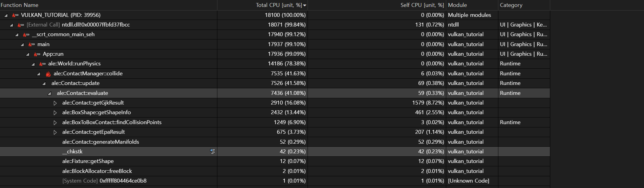Viewport: 644px width, 188px height.
Task: Click vulkan_tutorial module in the getGjkResult row
Action: pyautogui.click(x=466, y=103)
